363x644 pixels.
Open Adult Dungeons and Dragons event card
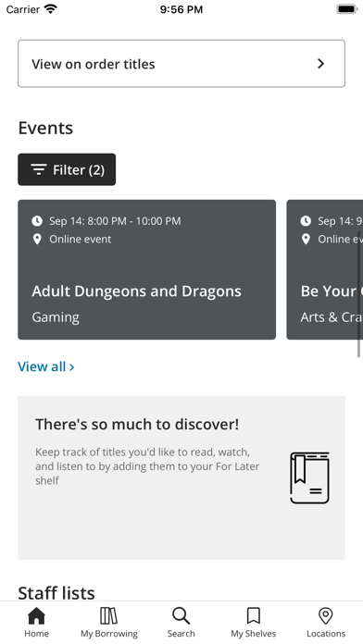(146, 269)
